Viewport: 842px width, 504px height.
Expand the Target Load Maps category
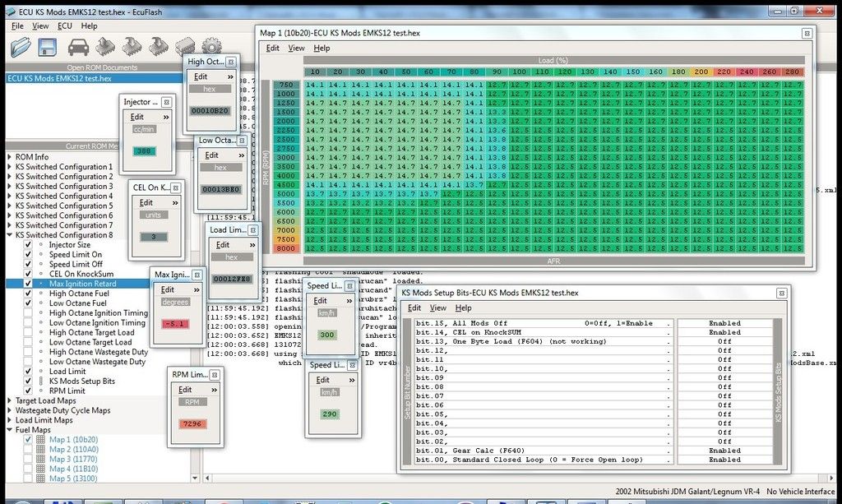click(10, 401)
